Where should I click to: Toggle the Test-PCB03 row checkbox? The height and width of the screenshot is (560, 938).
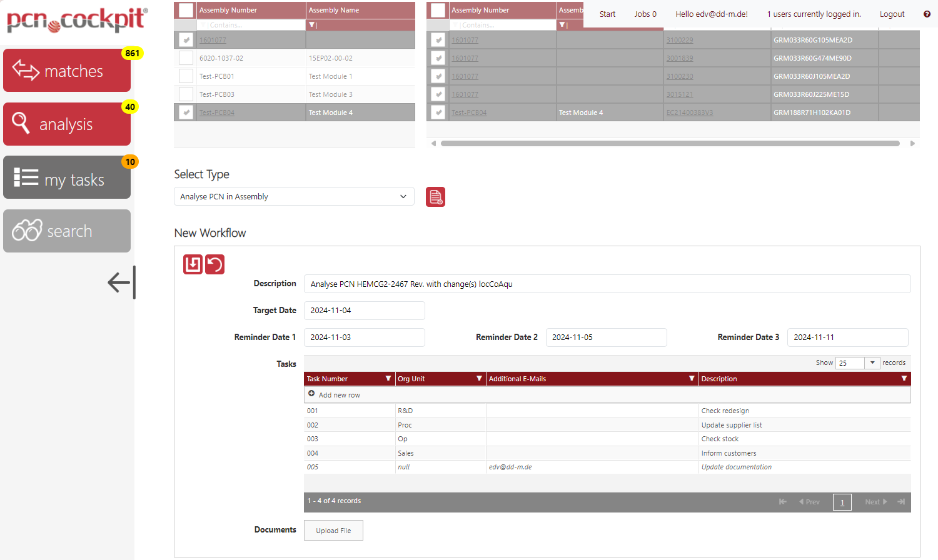click(x=186, y=94)
